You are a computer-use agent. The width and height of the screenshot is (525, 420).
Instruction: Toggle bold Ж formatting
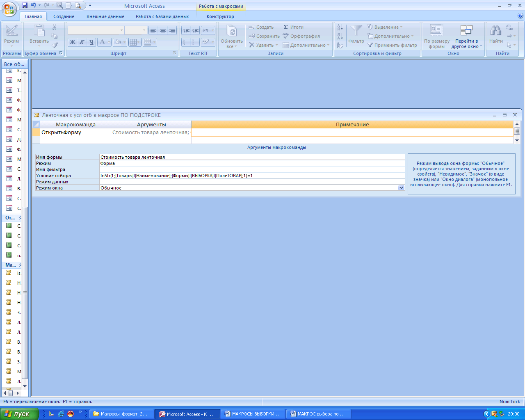coord(73,42)
